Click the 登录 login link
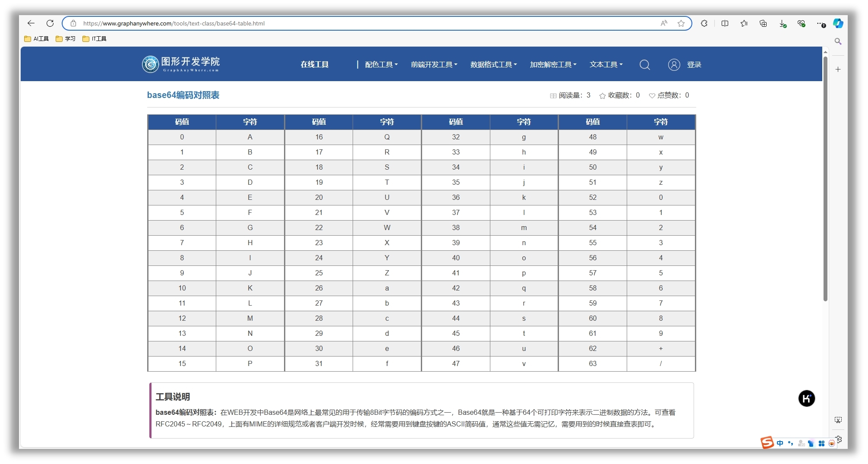868x464 pixels. [694, 65]
